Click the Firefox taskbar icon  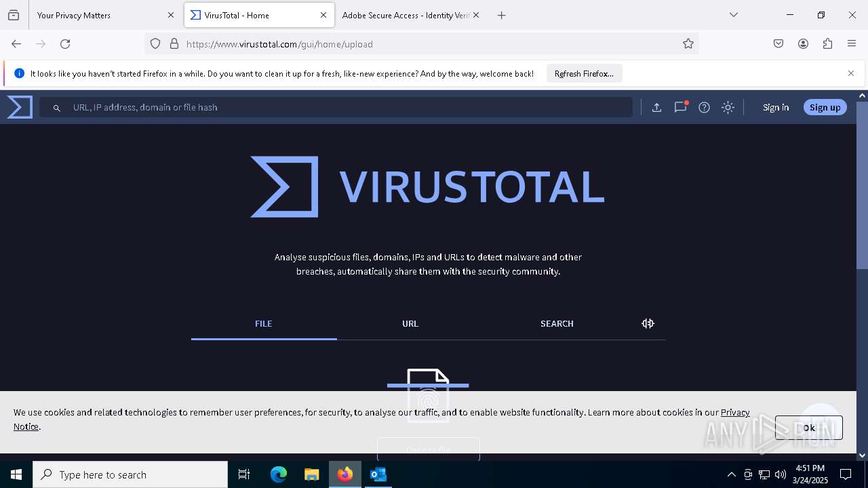point(345,474)
